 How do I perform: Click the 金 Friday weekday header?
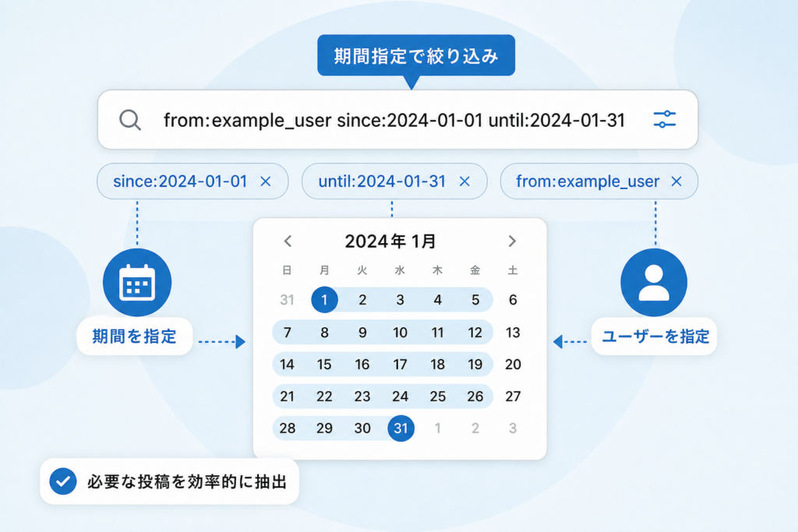coord(475,270)
